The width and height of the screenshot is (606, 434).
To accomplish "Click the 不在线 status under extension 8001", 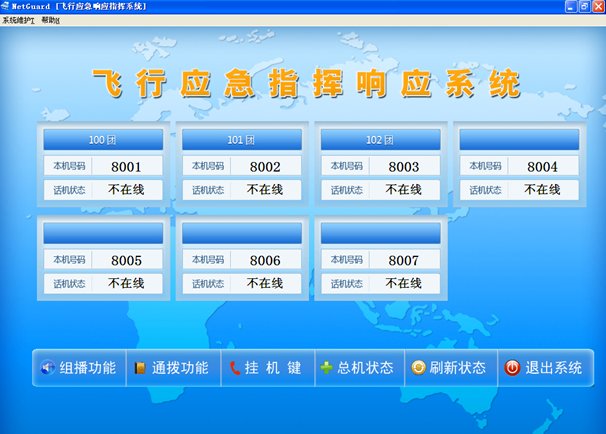I will click(126, 189).
